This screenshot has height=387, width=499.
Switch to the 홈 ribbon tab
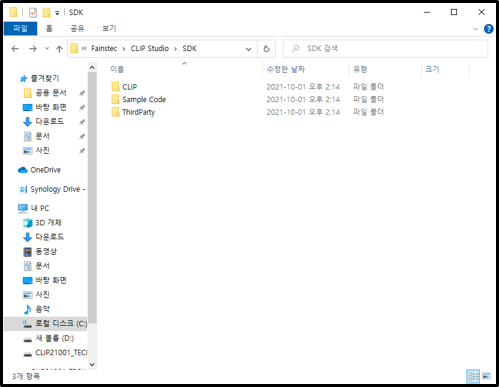click(x=49, y=29)
